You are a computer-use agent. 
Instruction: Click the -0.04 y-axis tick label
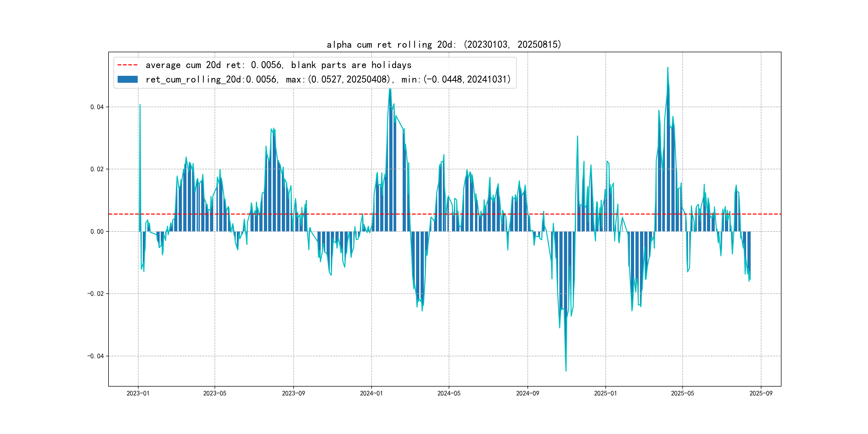click(x=95, y=356)
